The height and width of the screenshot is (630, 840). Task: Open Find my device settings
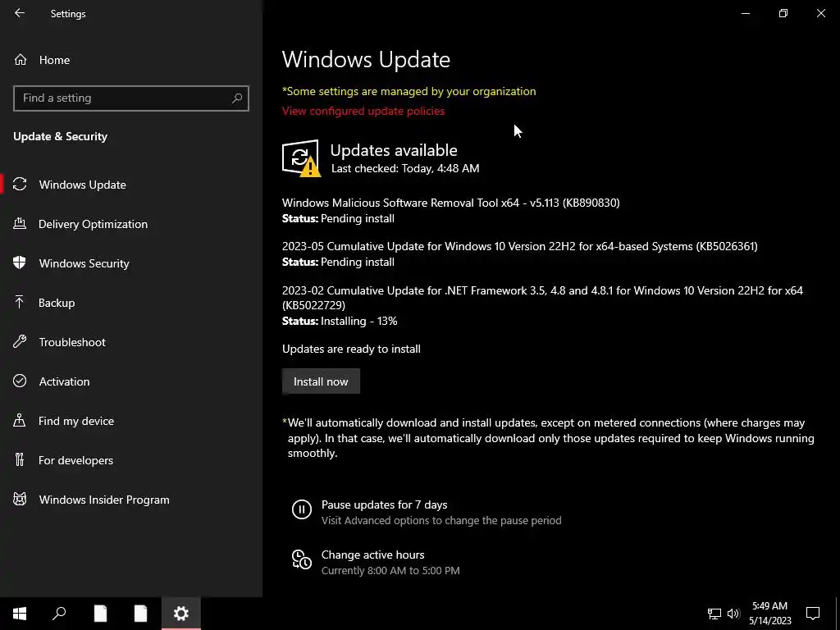coord(75,421)
